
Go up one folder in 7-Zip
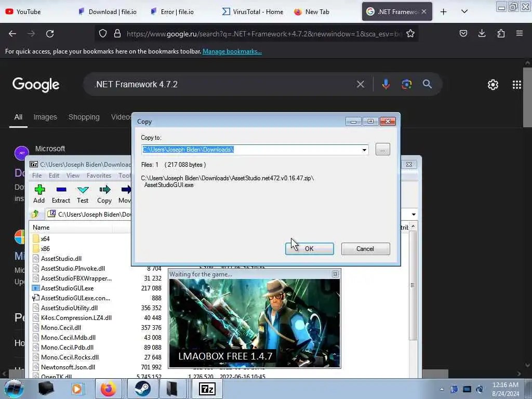(35, 214)
